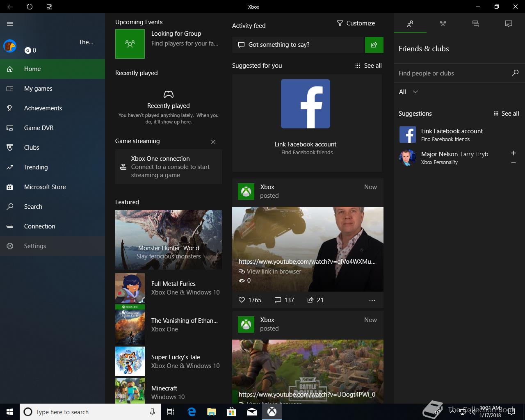
Task: Click taskbar search box
Action: (90, 412)
